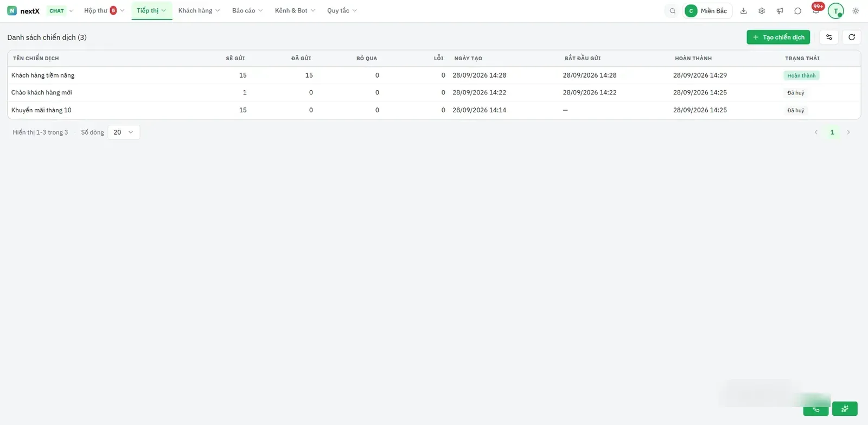Open the Miền Bắc workspace selector
Viewport: 868px width, 425px height.
coord(707,11)
